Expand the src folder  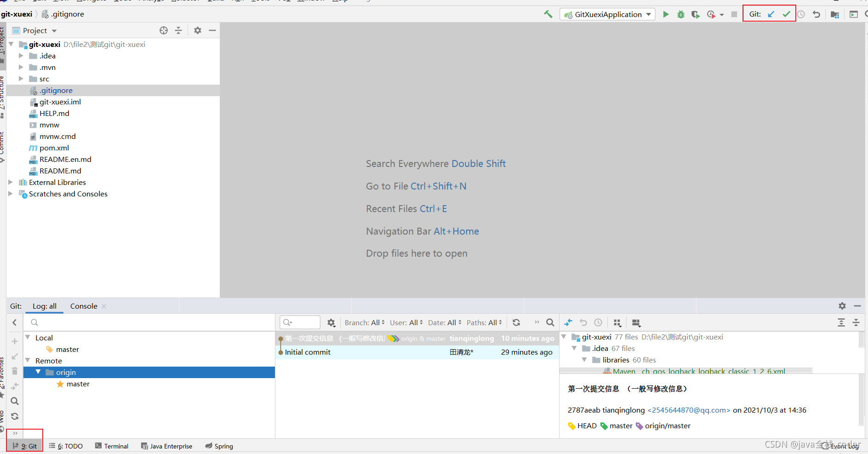[x=21, y=79]
